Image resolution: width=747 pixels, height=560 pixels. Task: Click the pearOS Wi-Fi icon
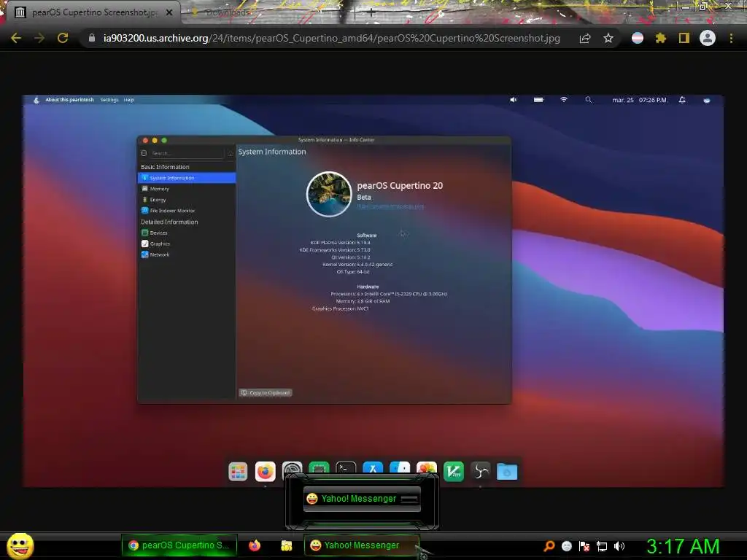click(564, 99)
